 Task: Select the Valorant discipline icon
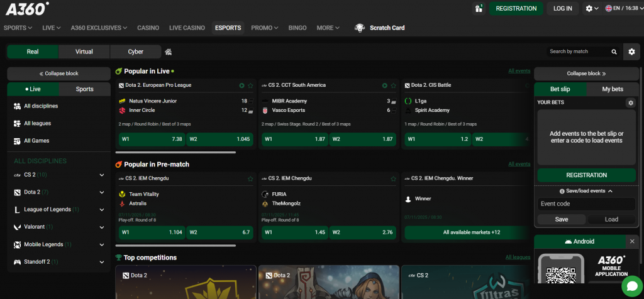tap(17, 227)
